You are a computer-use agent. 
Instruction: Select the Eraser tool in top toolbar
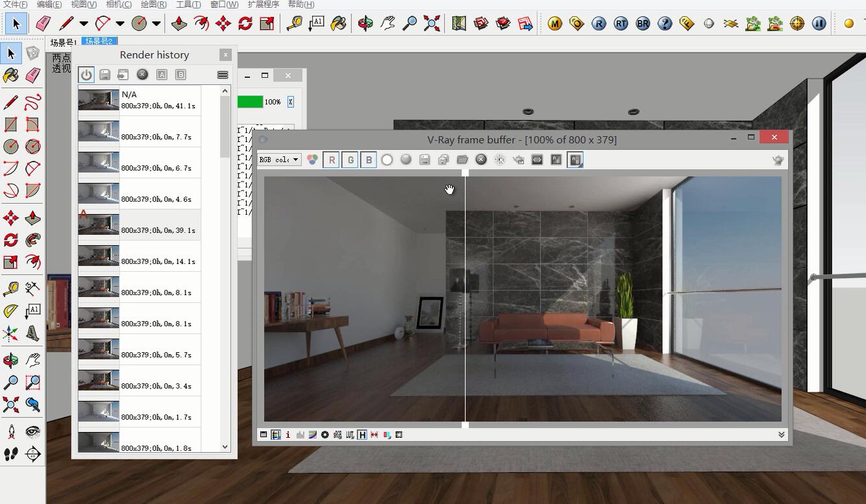click(43, 24)
